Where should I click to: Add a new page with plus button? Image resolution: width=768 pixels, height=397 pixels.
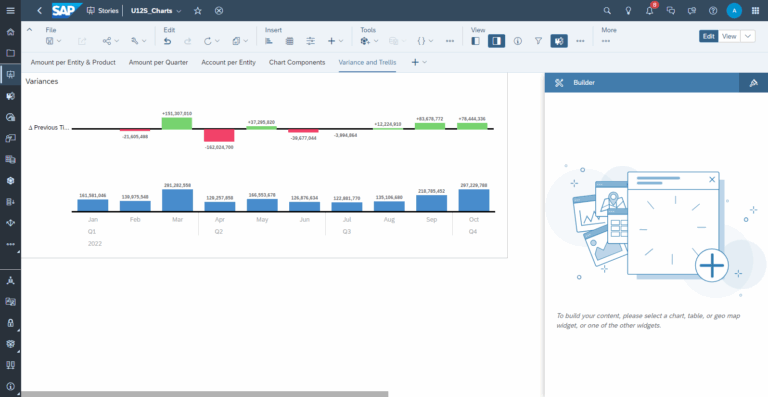[x=415, y=62]
